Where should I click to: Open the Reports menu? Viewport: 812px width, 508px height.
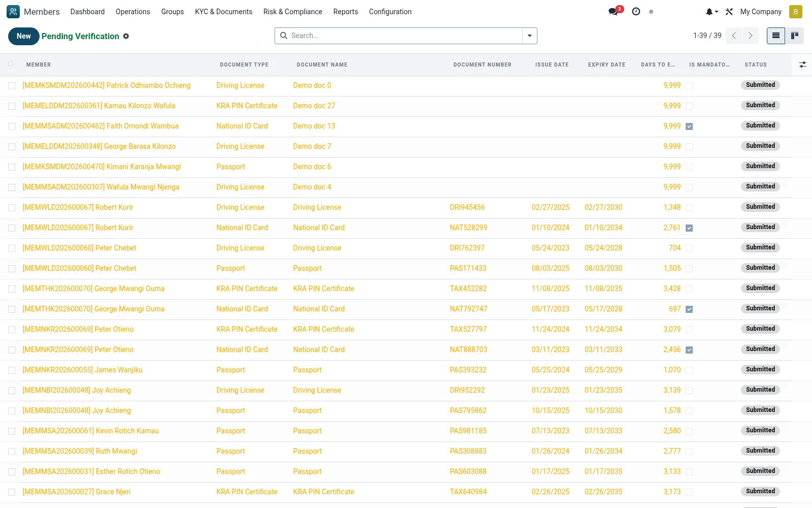click(346, 12)
